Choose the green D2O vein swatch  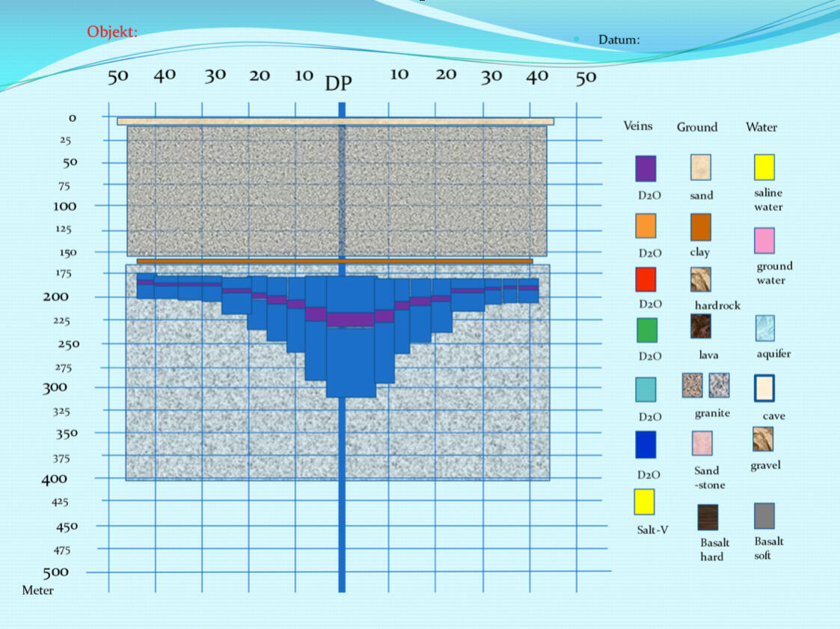647,330
